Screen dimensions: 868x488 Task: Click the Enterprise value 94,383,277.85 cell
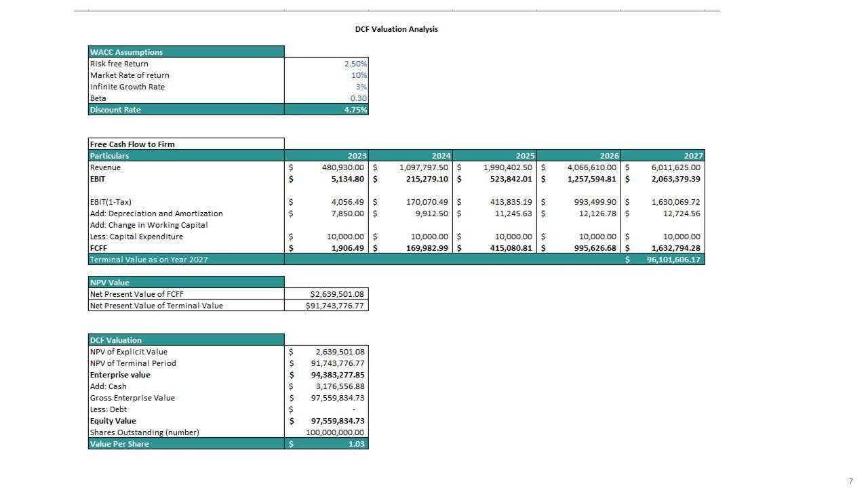pyautogui.click(x=337, y=375)
